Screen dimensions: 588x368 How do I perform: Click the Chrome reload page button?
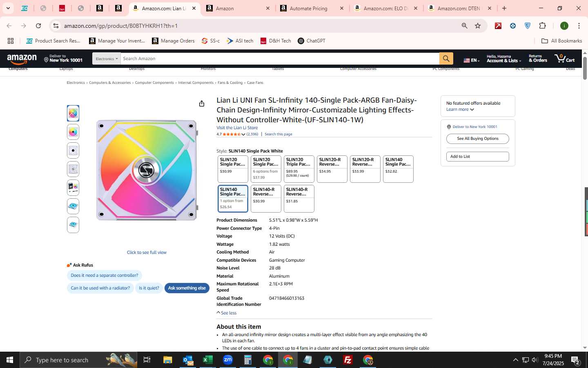pyautogui.click(x=38, y=26)
